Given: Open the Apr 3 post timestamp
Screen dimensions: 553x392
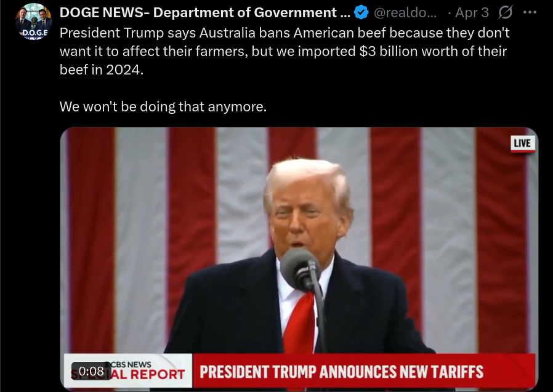Looking at the screenshot, I should (472, 13).
